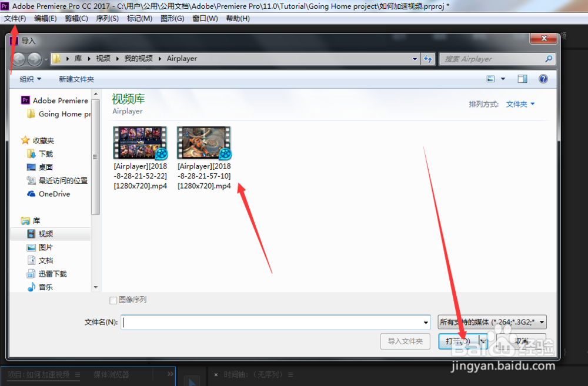
Task: Select OneDrive in navigation pane
Action: [x=48, y=194]
